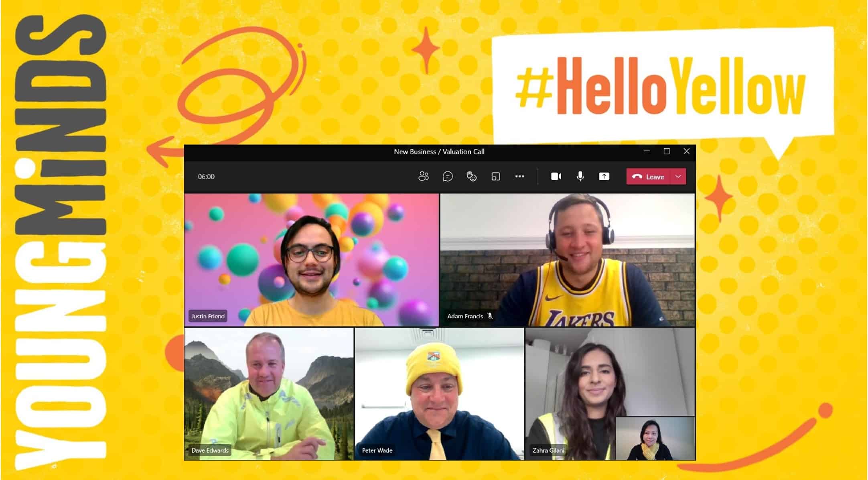868x480 pixels.
Task: Click the 06:00 call timer
Action: point(206,177)
